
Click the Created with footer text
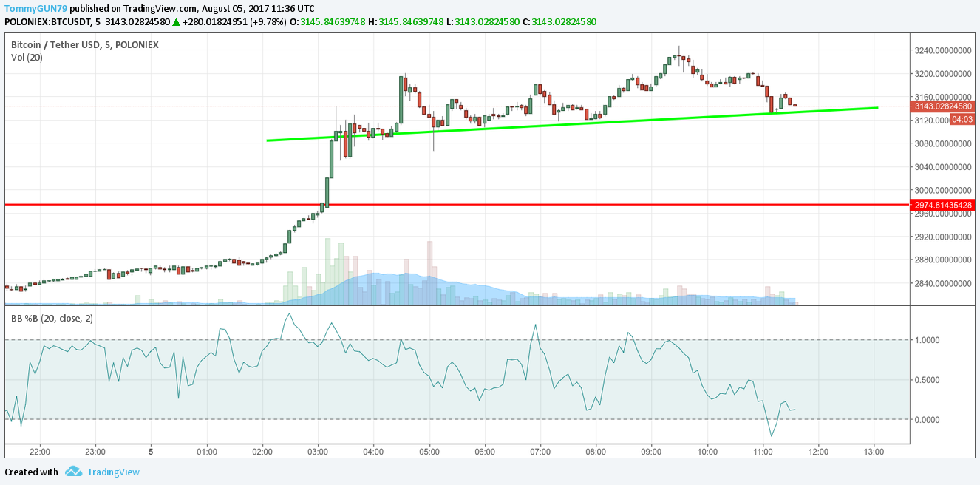pos(31,472)
